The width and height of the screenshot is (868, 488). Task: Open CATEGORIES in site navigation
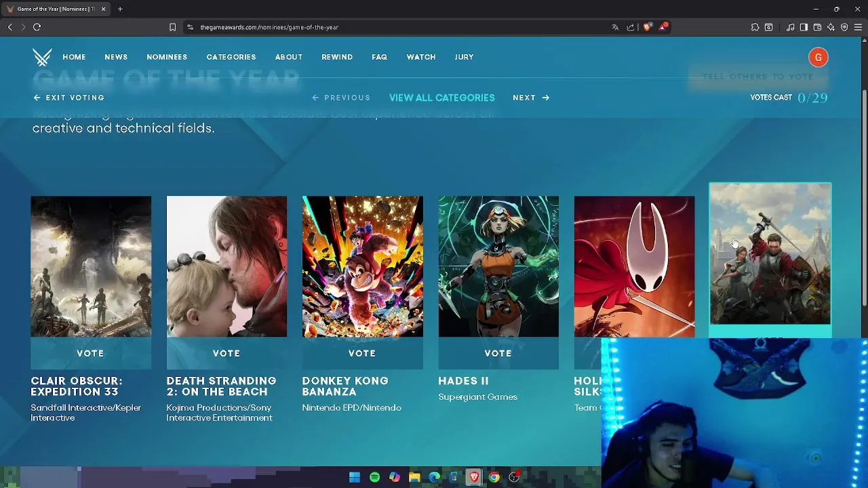tap(231, 57)
